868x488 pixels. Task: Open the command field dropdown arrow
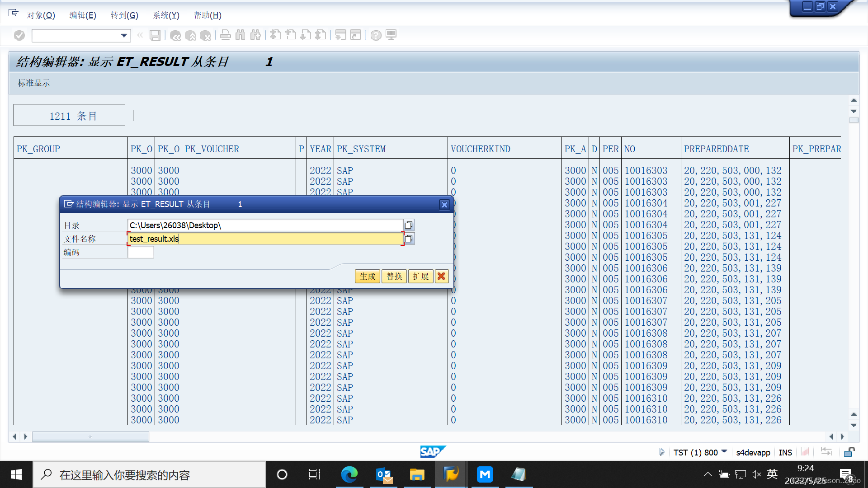[122, 35]
